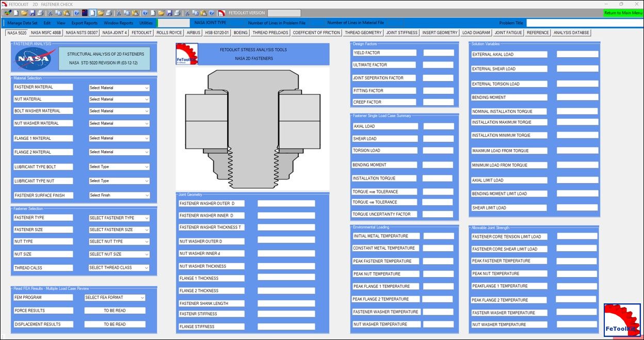Image resolution: width=644 pixels, height=340 pixels.
Task: Click the FLANGE 1 THICKNESS input field
Action: pos(286,278)
